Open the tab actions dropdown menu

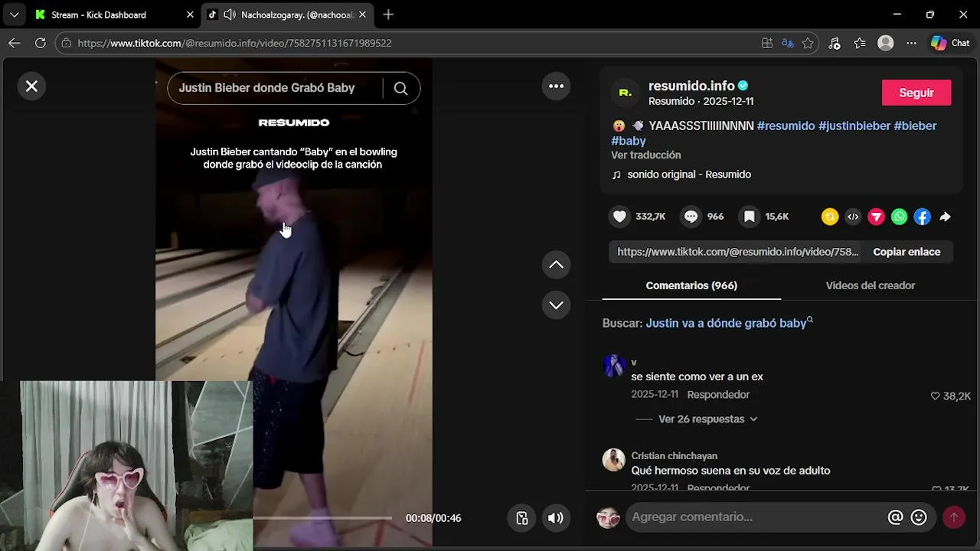coord(14,15)
